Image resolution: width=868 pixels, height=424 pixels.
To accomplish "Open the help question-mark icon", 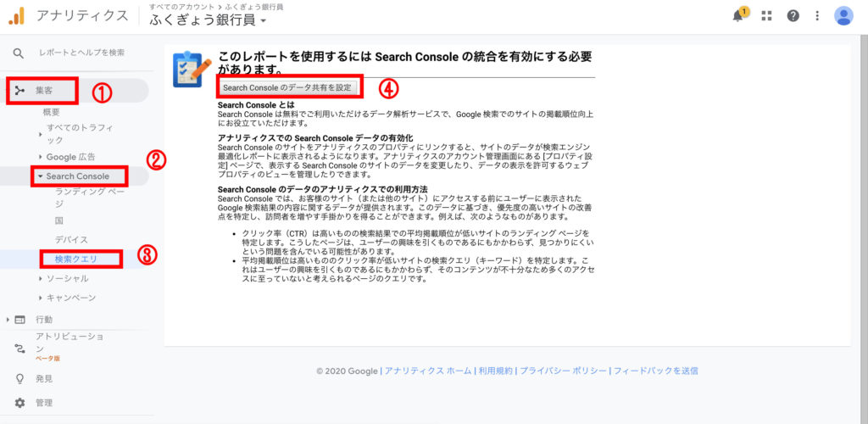I will (x=793, y=15).
